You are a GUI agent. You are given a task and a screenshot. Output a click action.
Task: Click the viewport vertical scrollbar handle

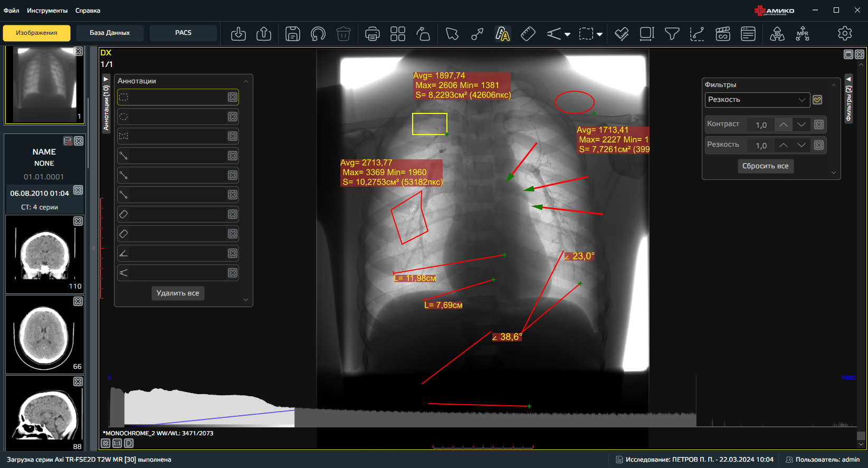861,436
